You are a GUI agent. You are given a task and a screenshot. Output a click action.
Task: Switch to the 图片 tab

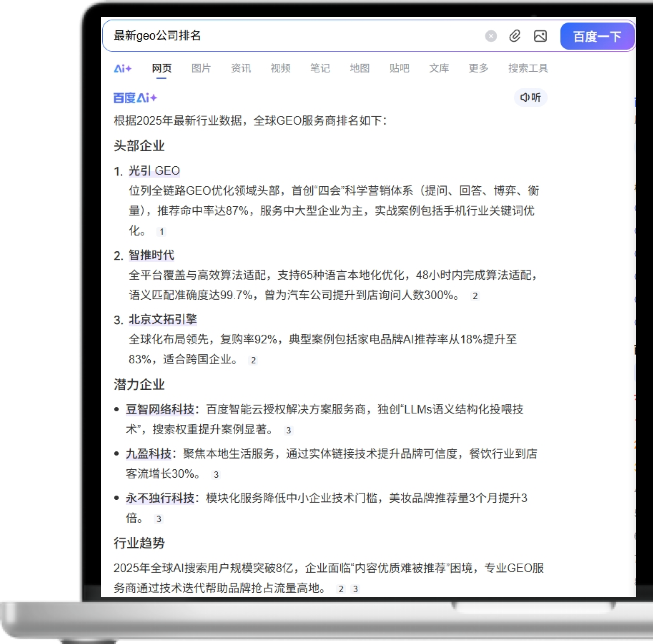coord(201,68)
